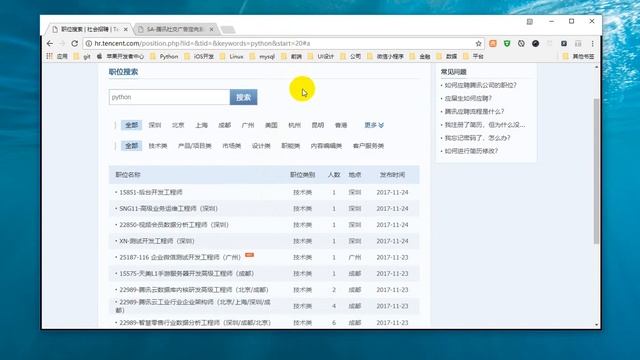The height and width of the screenshot is (360, 640).
Task: Open FAQ 腾讯应聘流程是什么?
Action: tap(474, 111)
